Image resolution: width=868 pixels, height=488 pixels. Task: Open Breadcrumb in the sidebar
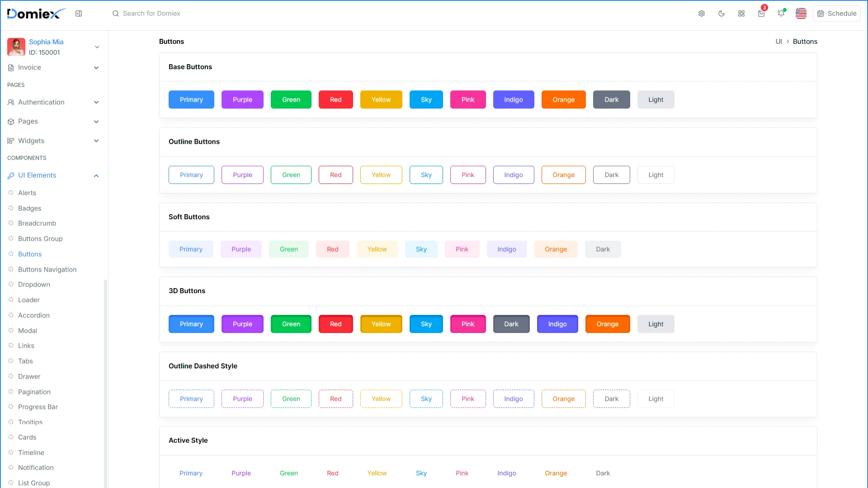pos(37,223)
